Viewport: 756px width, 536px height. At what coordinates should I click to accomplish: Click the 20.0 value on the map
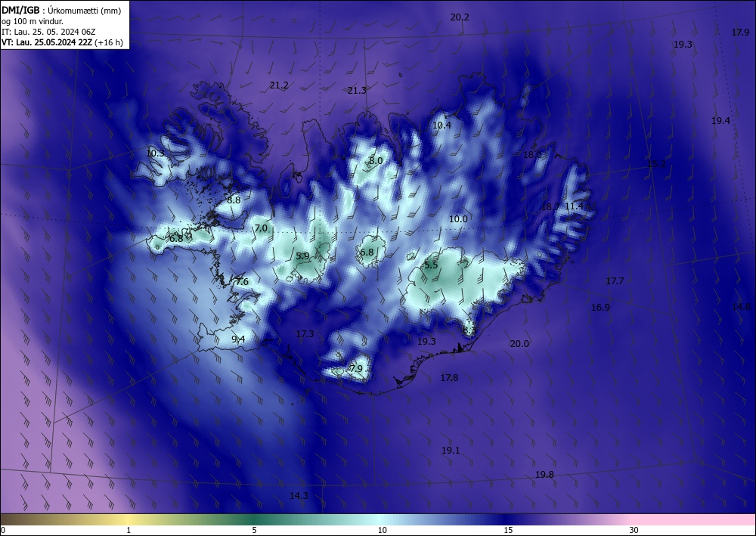(519, 344)
